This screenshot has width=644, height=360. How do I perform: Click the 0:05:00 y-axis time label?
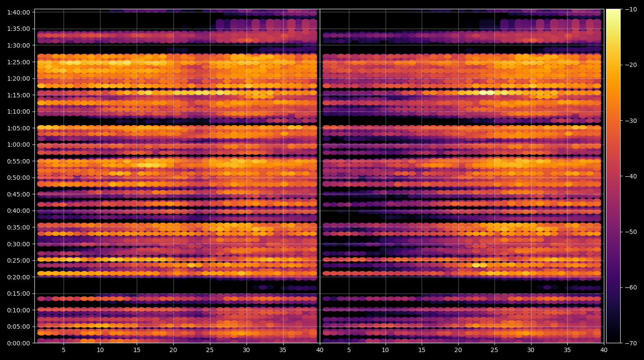pyautogui.click(x=19, y=327)
